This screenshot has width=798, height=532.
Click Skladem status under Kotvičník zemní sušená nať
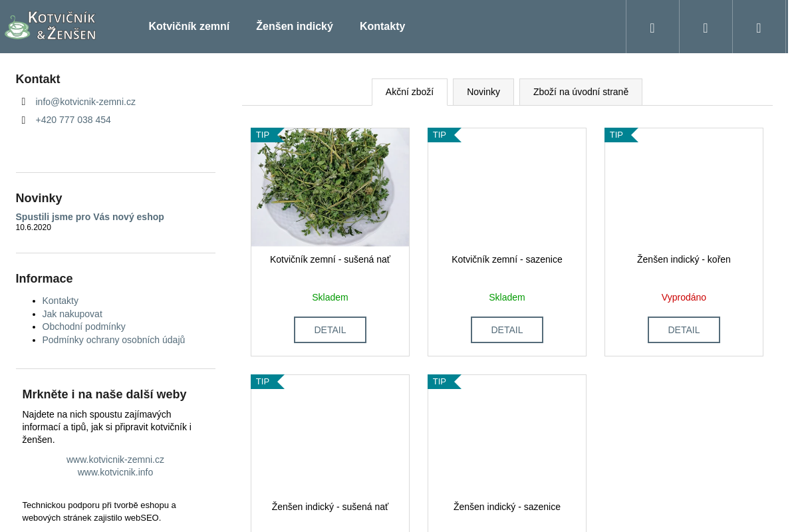point(330,297)
